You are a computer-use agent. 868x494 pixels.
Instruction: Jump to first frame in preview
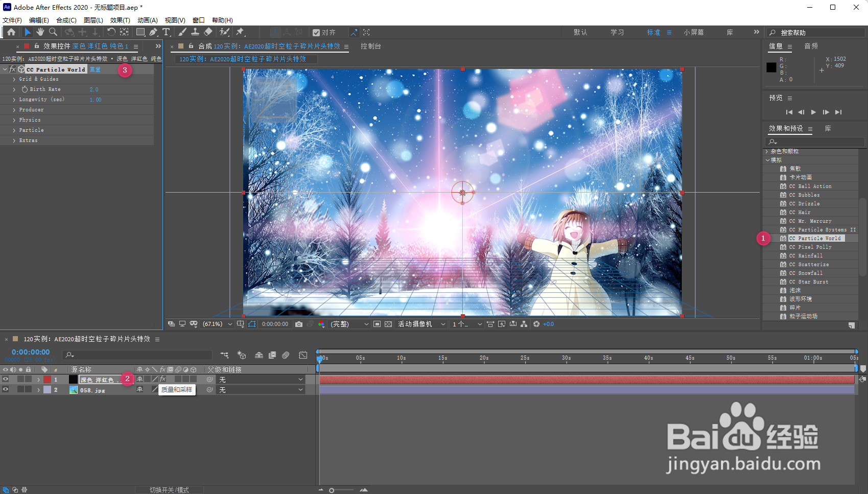coord(789,112)
